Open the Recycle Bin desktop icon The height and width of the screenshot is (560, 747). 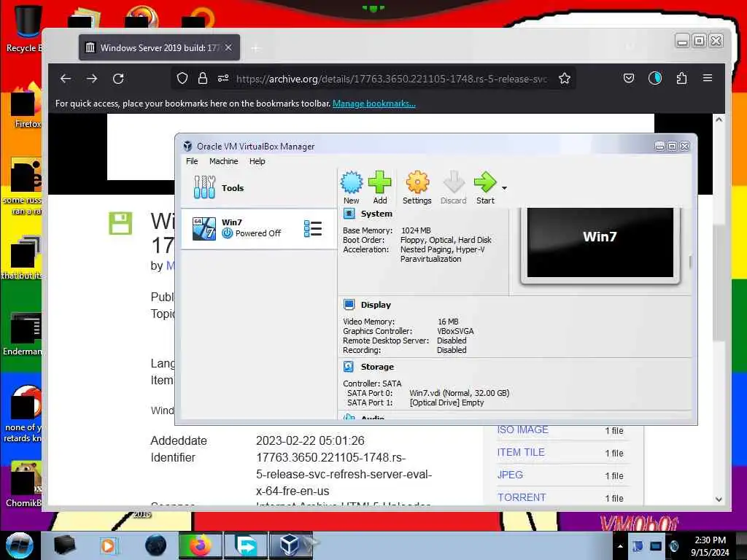[x=24, y=28]
